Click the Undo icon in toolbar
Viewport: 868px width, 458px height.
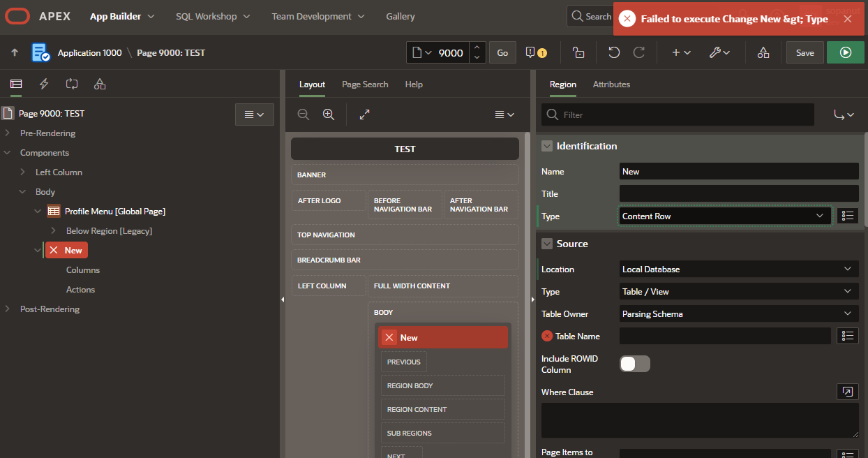pos(613,52)
